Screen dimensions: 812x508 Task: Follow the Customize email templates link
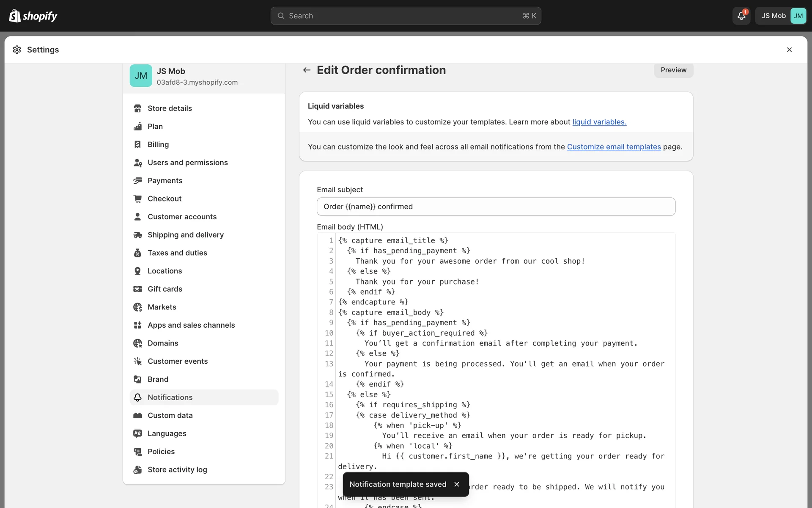(x=614, y=147)
